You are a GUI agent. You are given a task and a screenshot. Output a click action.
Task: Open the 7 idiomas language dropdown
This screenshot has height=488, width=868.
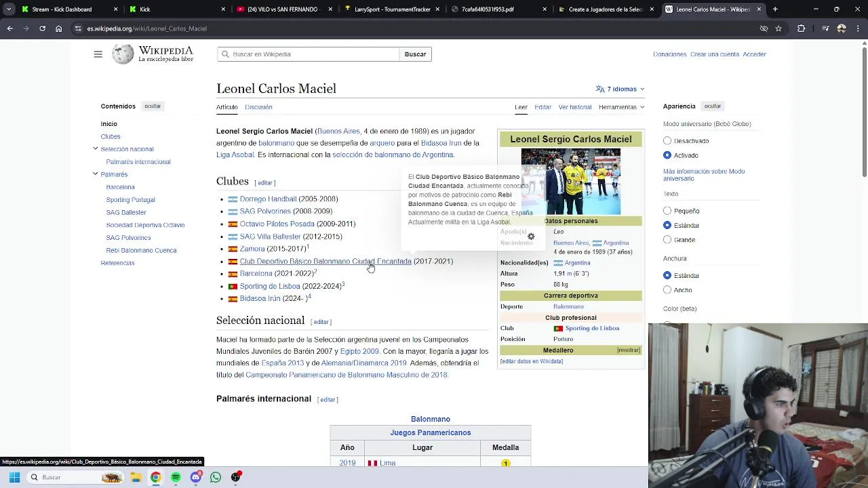pos(620,89)
